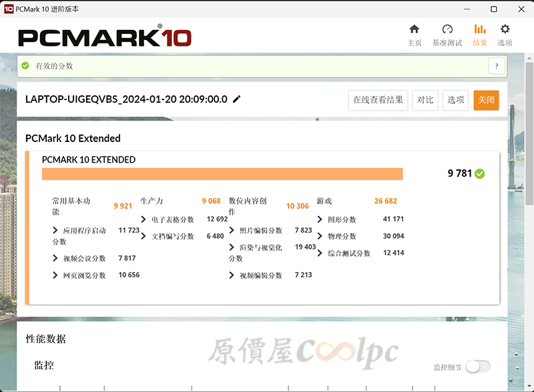Image resolution: width=534 pixels, height=392 pixels.
Task: Expand 照片编辑分数 row
Action: (x=232, y=231)
